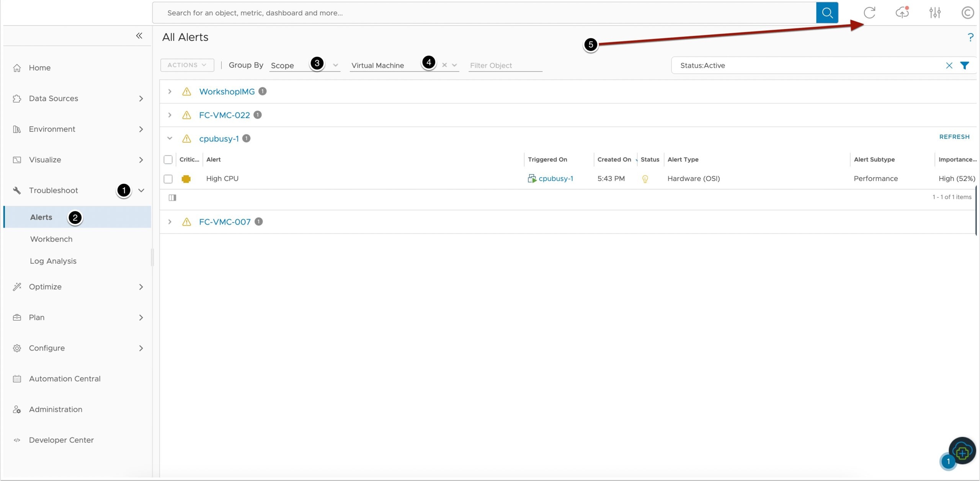Open the Virtual Machine dropdown arrow
The width and height of the screenshot is (980, 481).
[x=454, y=65]
